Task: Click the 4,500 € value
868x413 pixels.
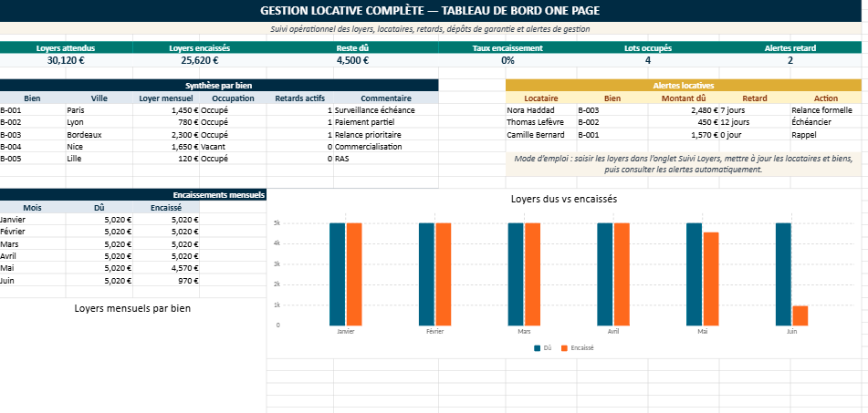Action: click(x=352, y=61)
